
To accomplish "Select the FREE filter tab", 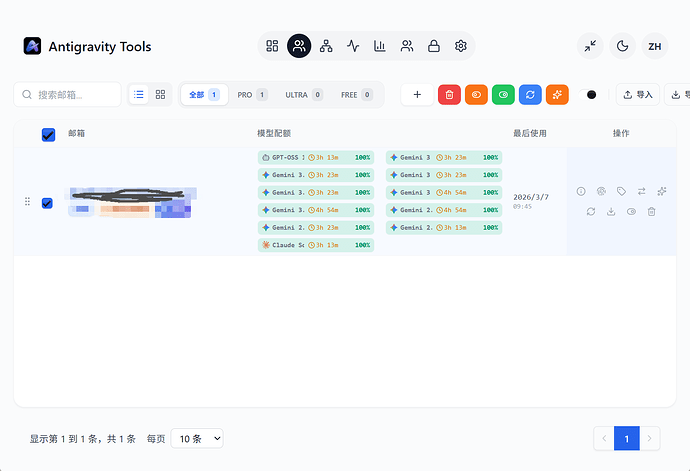I will pos(357,95).
